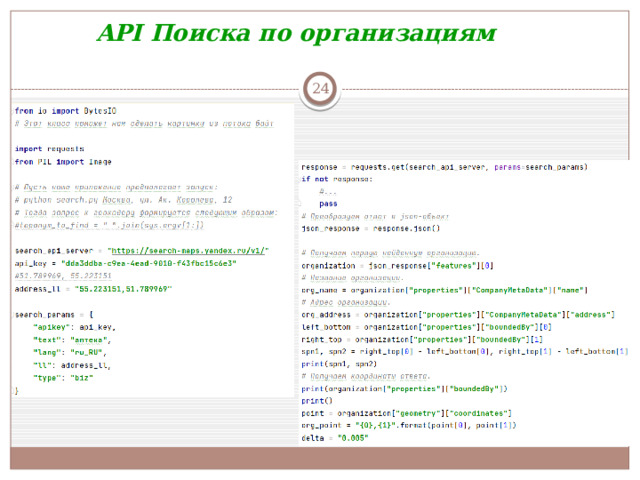Click the line "from PIL import Image"
Viewport: 640px width, 480px height.
click(x=63, y=162)
